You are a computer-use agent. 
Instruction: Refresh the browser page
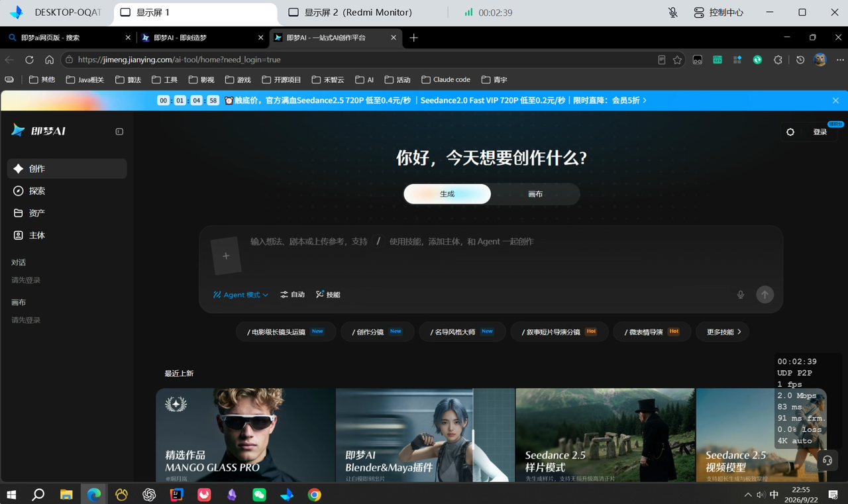pos(29,60)
